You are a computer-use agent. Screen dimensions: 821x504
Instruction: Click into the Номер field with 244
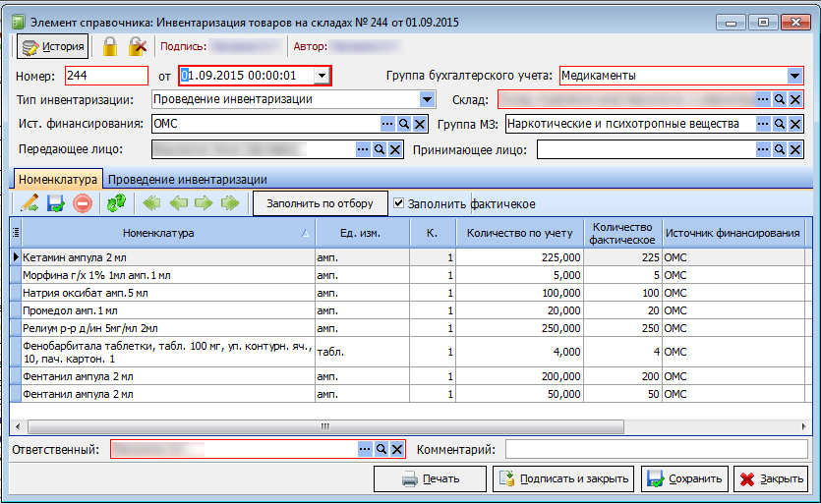coord(107,76)
